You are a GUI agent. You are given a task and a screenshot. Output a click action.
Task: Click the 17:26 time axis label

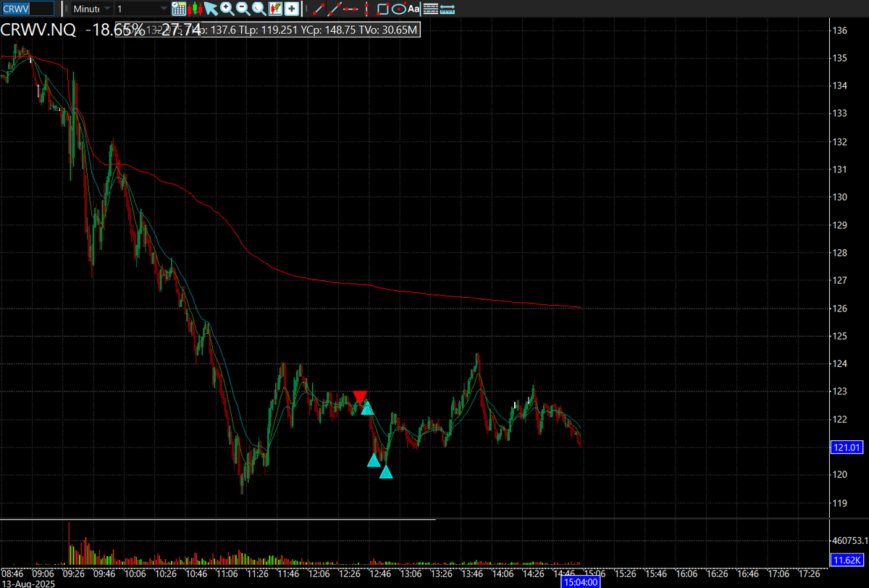[808, 573]
